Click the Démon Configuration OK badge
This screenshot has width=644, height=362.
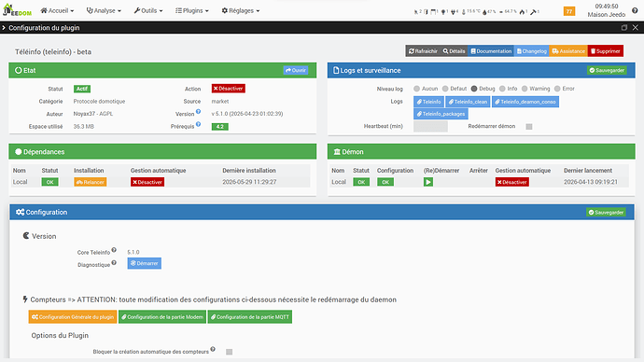[385, 182]
